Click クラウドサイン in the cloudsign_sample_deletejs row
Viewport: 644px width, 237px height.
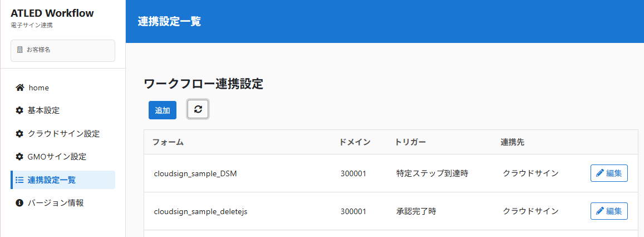(530, 211)
